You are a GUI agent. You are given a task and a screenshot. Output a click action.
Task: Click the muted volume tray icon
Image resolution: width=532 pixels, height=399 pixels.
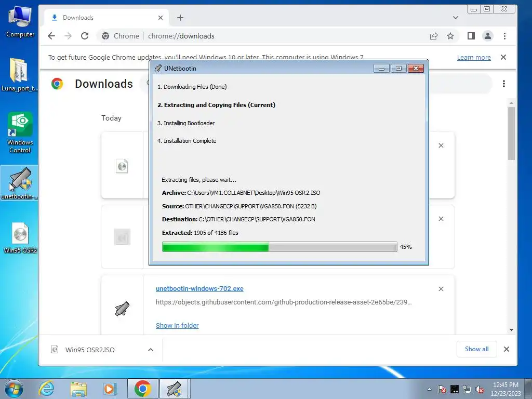pyautogui.click(x=480, y=389)
